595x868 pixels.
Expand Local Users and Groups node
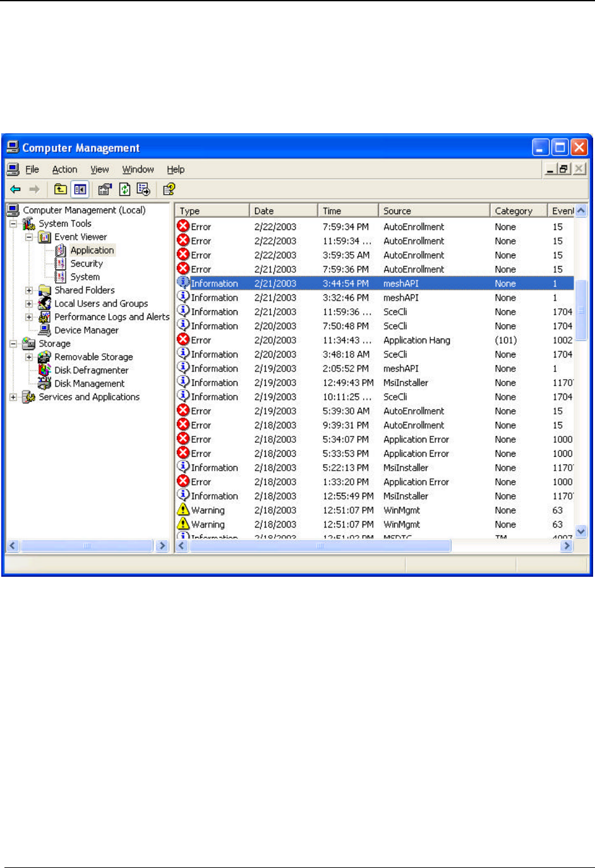pos(29,303)
